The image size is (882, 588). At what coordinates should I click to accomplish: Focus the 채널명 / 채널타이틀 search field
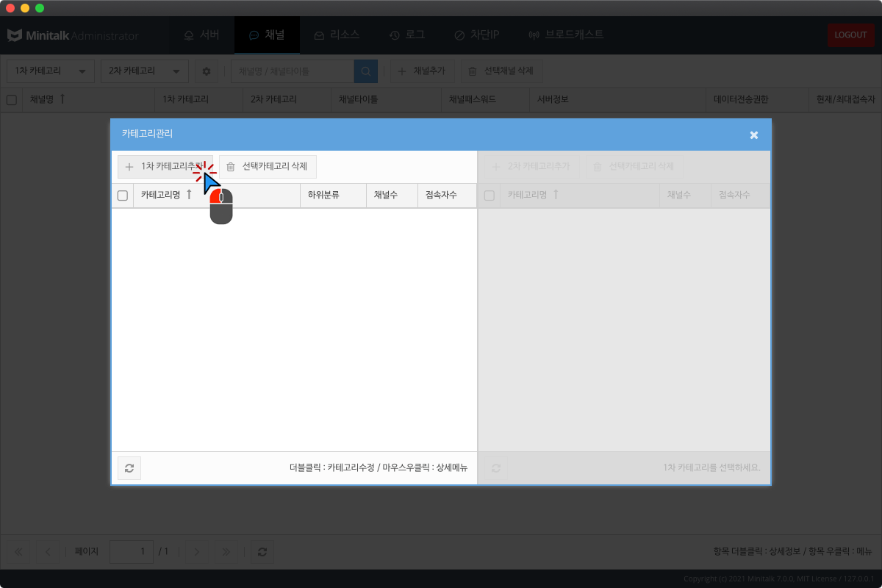pos(293,71)
